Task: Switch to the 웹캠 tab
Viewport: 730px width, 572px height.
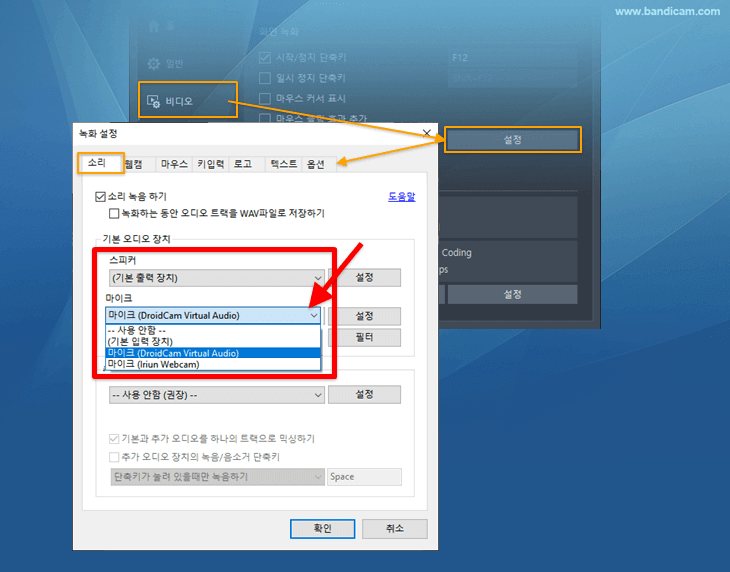Action: pyautogui.click(x=138, y=163)
